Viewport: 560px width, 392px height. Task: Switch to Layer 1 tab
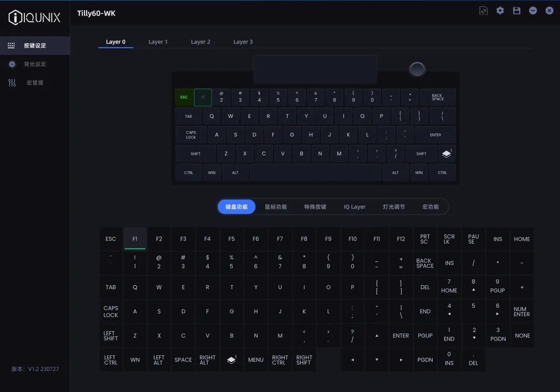[158, 42]
